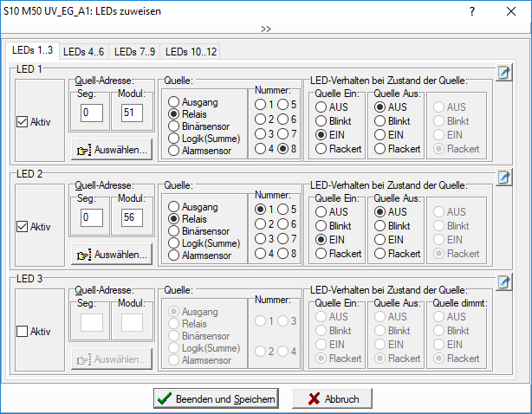This screenshot has width=532, height=414.
Task: Go to the LEDs 10..12 tab
Action: coord(191,52)
